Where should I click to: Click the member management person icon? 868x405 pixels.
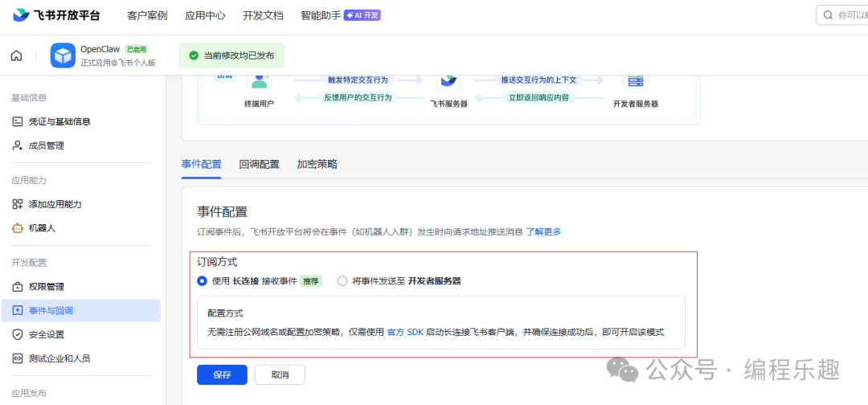click(x=17, y=145)
